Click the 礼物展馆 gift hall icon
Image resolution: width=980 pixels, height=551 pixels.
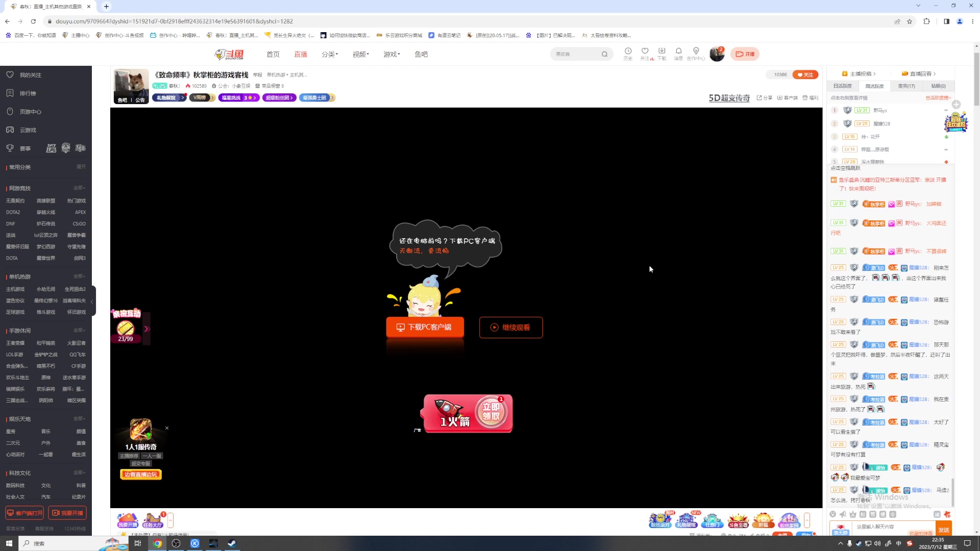pos(686,520)
